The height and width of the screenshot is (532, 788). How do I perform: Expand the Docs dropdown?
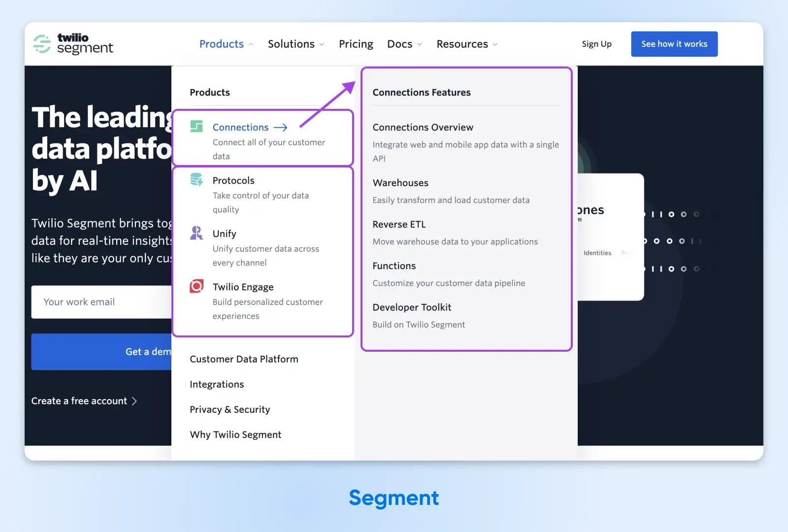coord(404,44)
